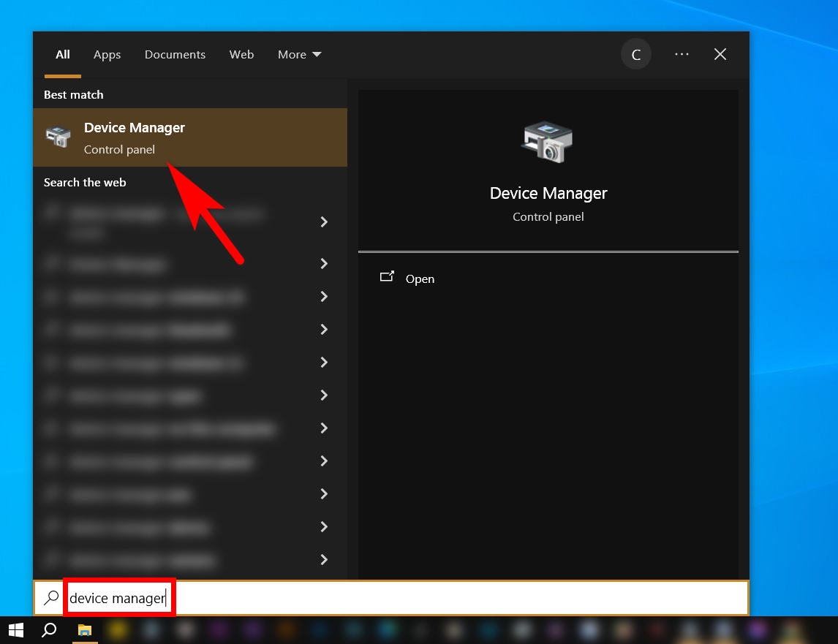838x644 pixels.
Task: Click the Device Manager icon in the preview pane
Action: 548,143
